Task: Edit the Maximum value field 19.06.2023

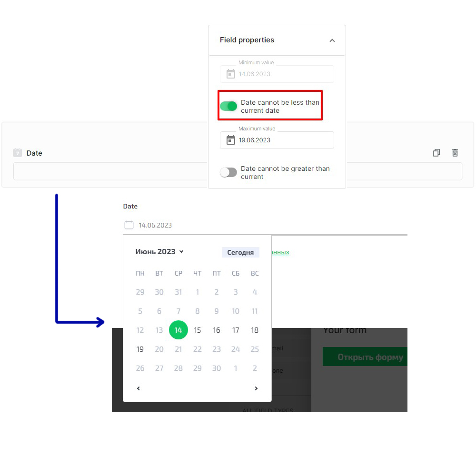Action: pyautogui.click(x=277, y=140)
